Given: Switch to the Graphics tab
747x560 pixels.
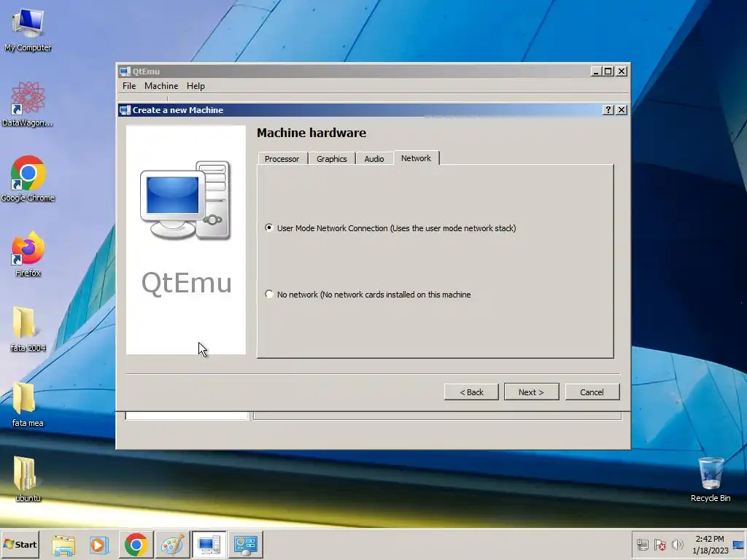Looking at the screenshot, I should [x=332, y=158].
